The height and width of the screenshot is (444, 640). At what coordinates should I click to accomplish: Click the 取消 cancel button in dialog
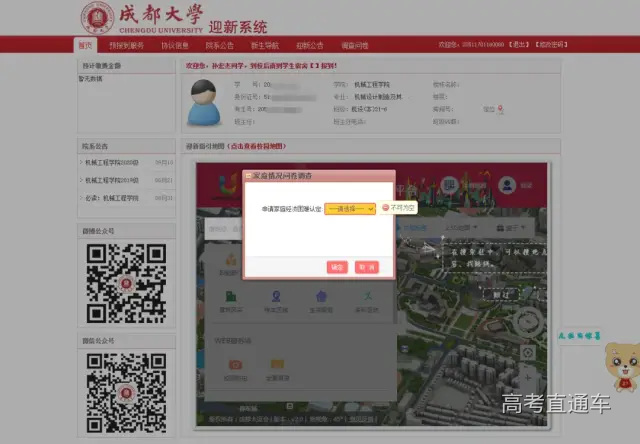[367, 267]
